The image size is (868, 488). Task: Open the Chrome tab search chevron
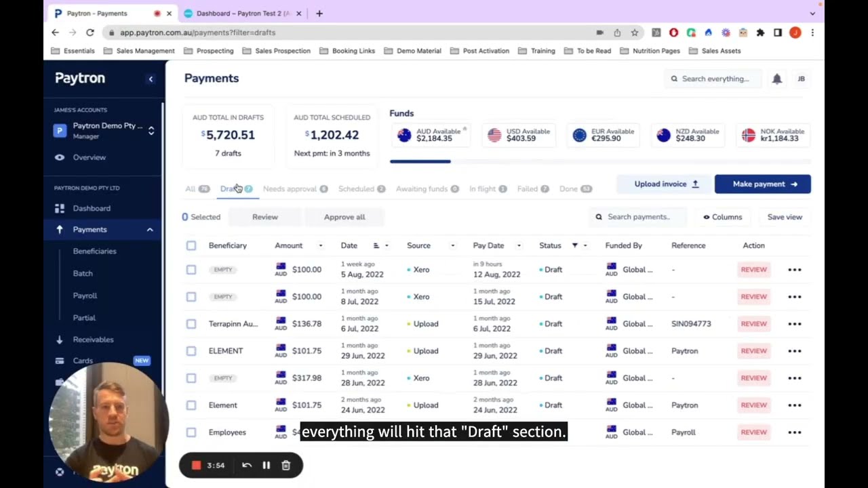pyautogui.click(x=812, y=14)
